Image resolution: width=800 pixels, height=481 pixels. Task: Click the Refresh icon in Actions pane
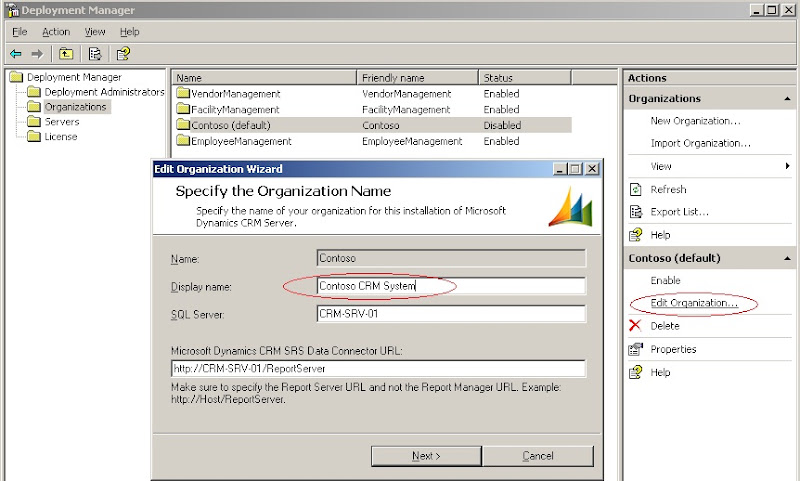636,189
